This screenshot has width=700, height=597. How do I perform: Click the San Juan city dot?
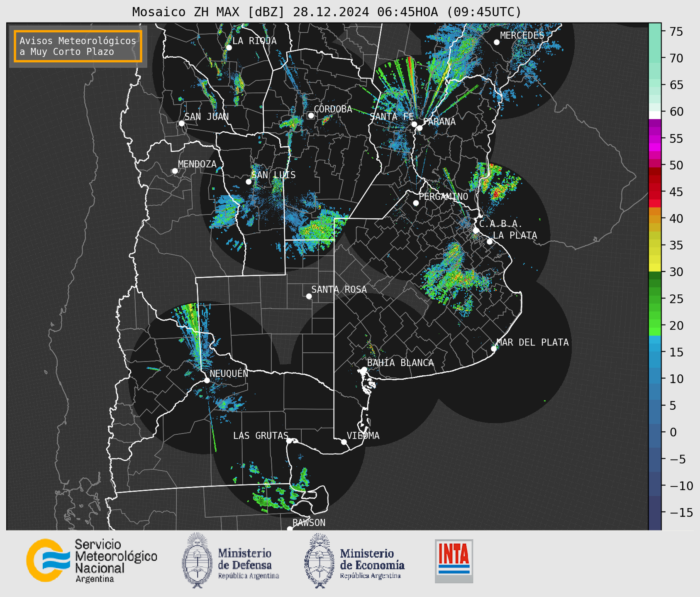181,123
